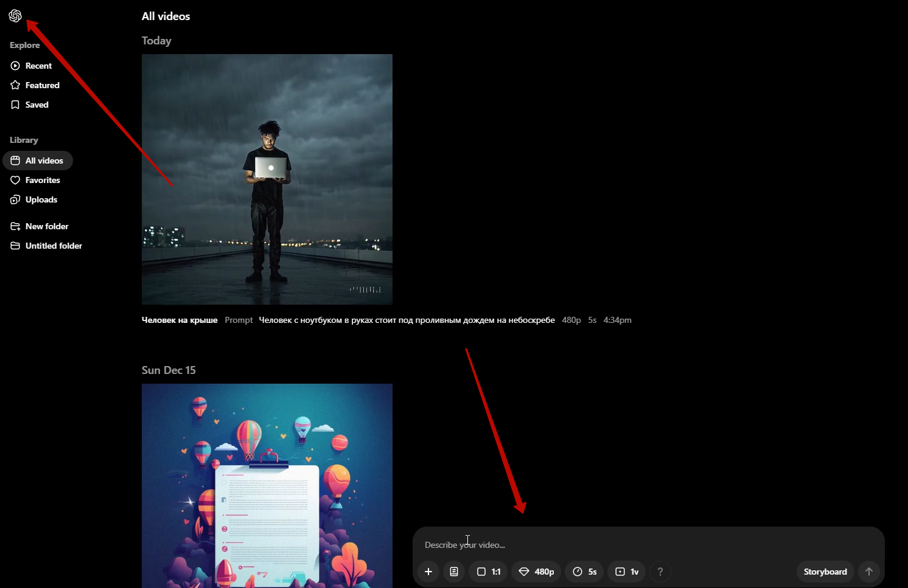Click the Describe your video input field
Viewport: 908px width, 588px height.
648,545
